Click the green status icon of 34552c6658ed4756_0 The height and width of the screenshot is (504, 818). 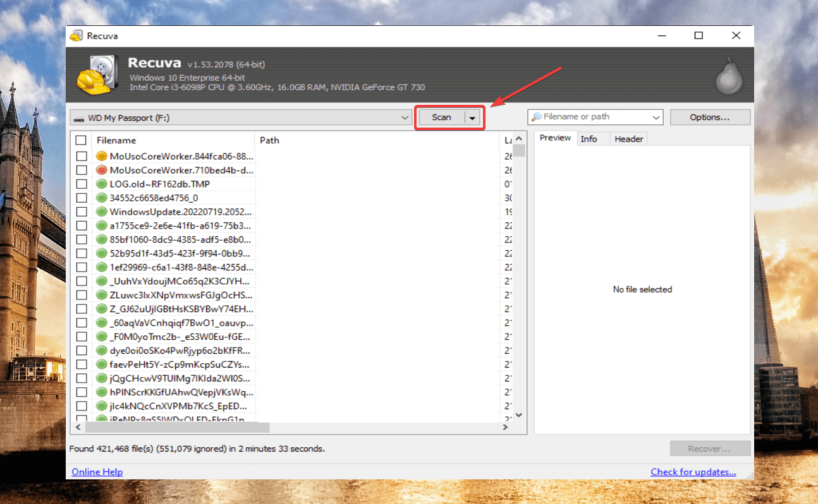coord(101,198)
